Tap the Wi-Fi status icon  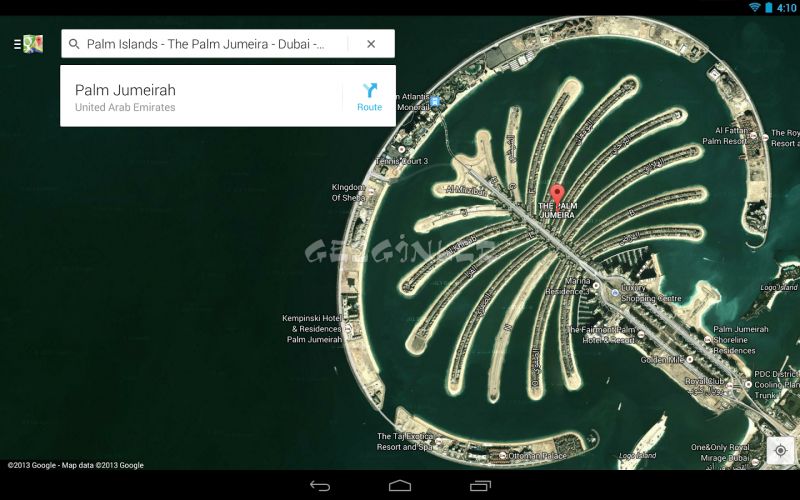point(755,7)
